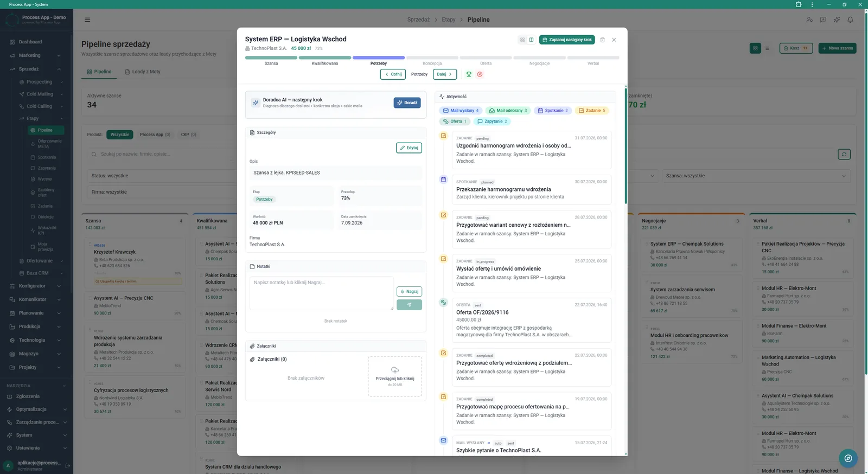This screenshot has width=868, height=474.
Task: Select the Oferta stage on the progress bar
Action: click(486, 60)
